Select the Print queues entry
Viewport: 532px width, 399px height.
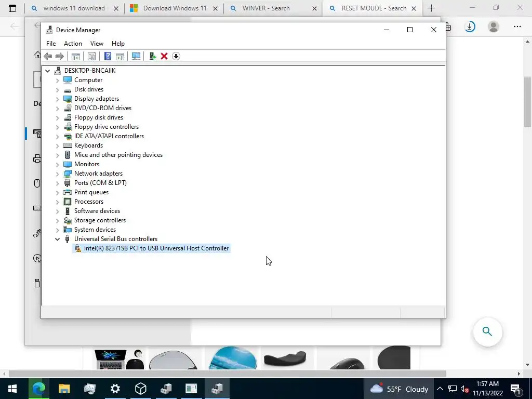[91, 192]
